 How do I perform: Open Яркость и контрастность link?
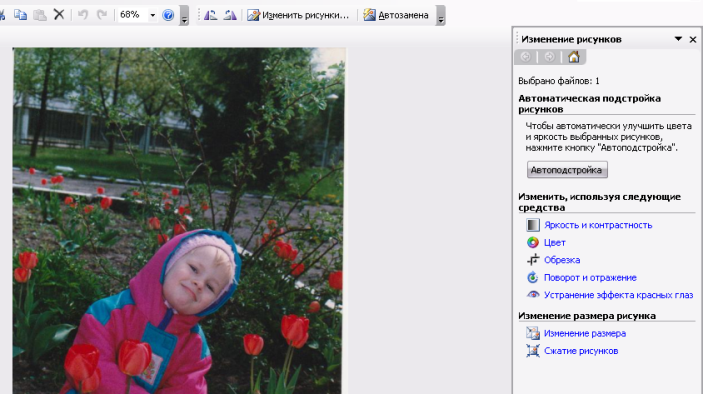tap(598, 225)
